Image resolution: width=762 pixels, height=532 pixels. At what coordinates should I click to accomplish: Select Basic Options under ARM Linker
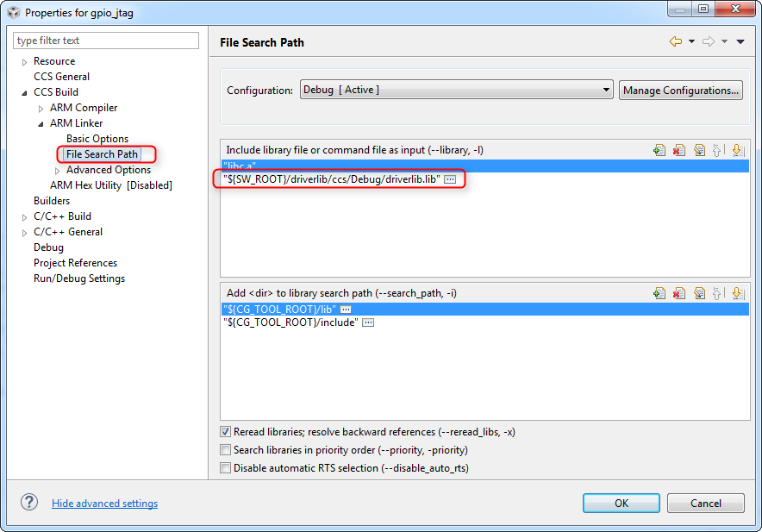97,139
